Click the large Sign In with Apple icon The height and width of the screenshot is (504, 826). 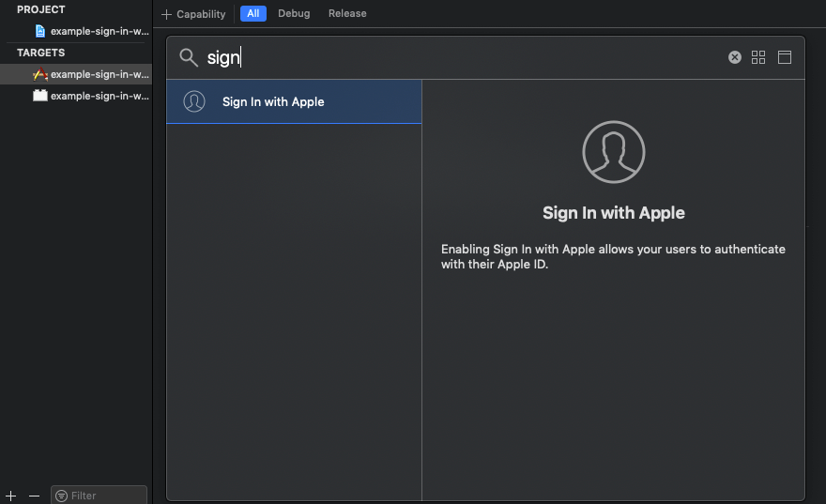point(614,152)
